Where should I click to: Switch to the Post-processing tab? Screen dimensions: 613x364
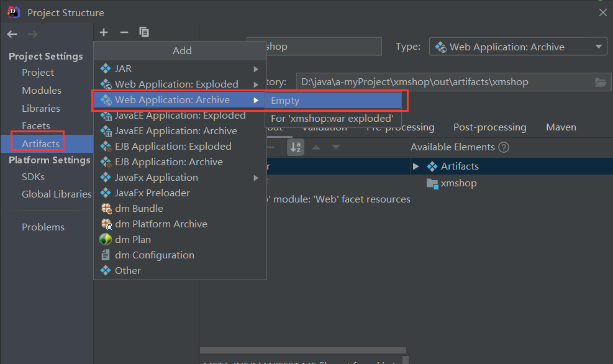(490, 127)
